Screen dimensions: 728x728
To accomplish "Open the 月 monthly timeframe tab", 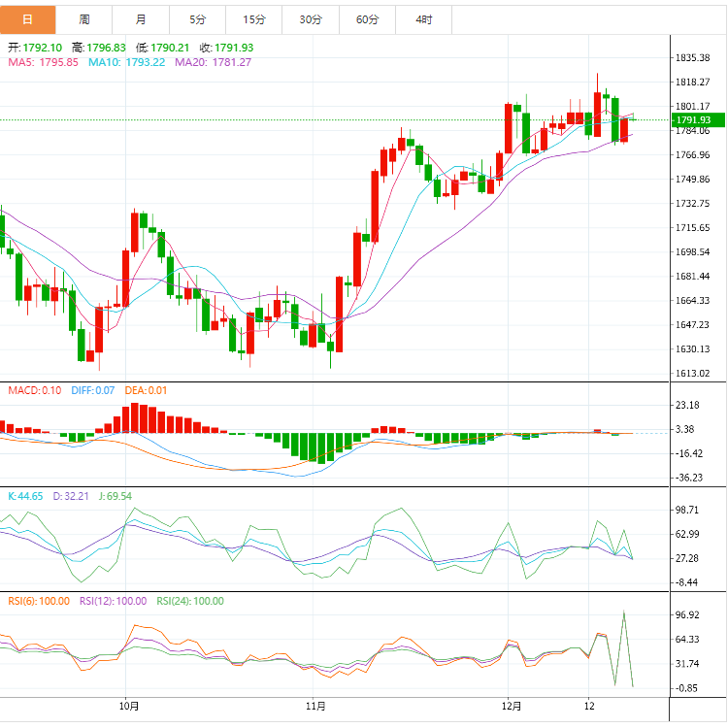I will click(142, 19).
